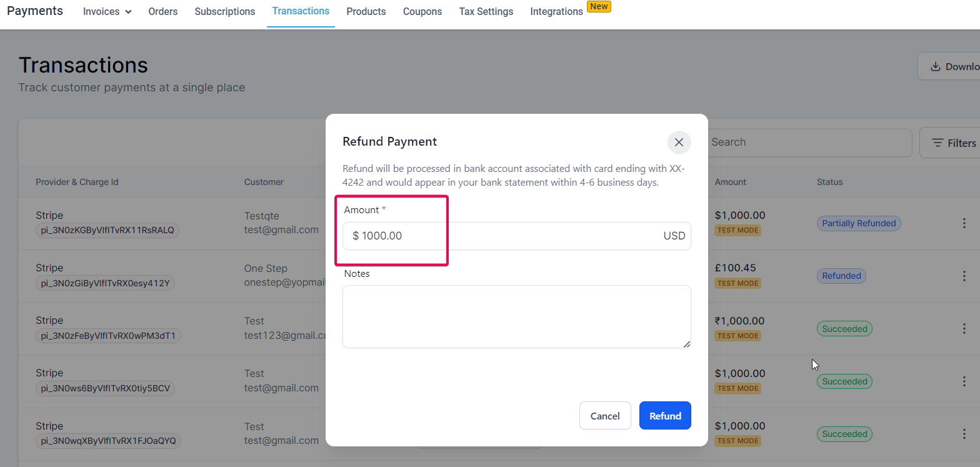This screenshot has height=467, width=980.
Task: Switch to the Orders tab
Action: point(163,11)
